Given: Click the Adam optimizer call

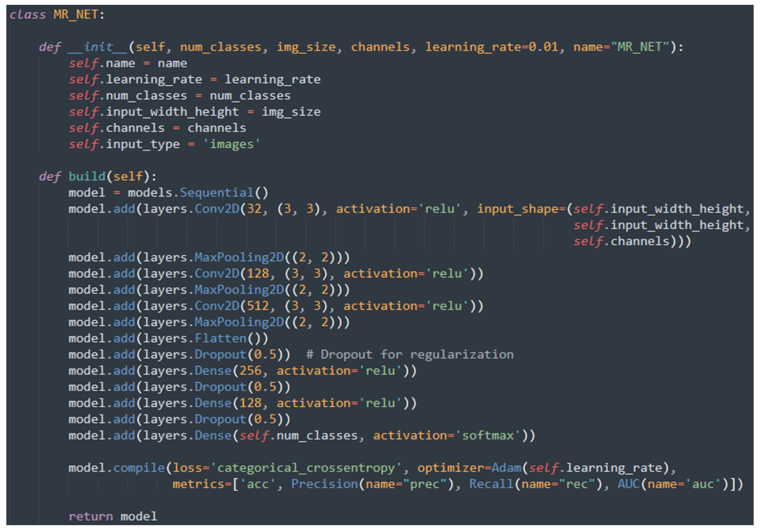Looking at the screenshot, I should [506, 468].
